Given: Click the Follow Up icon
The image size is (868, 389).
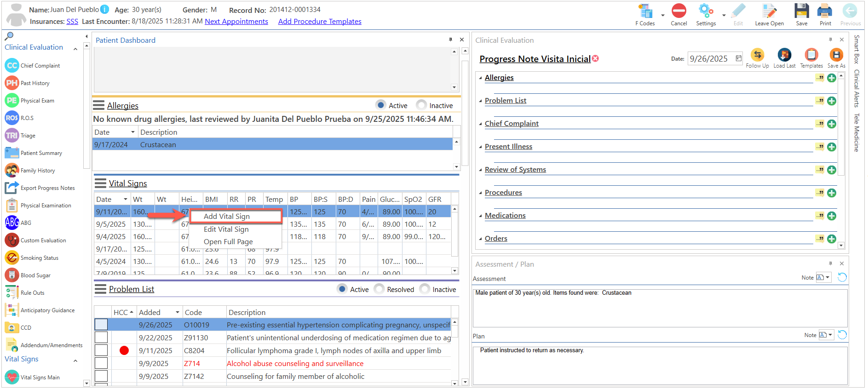Looking at the screenshot, I should (757, 55).
